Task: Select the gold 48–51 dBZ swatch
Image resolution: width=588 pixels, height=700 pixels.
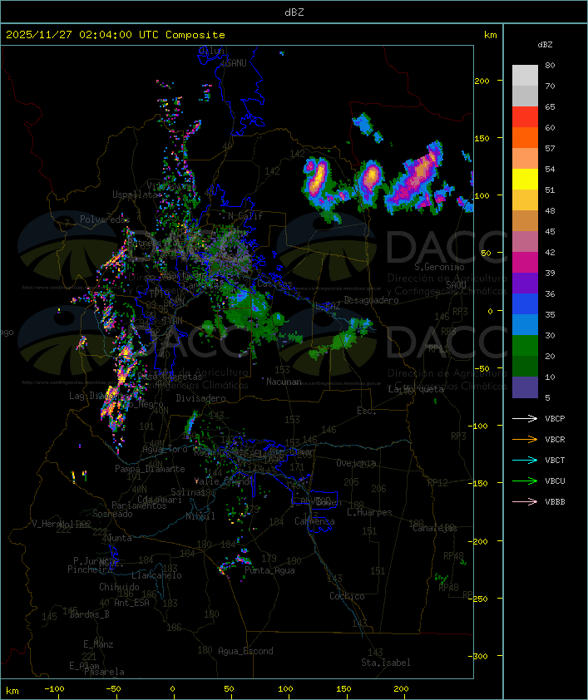Action: coord(525,200)
